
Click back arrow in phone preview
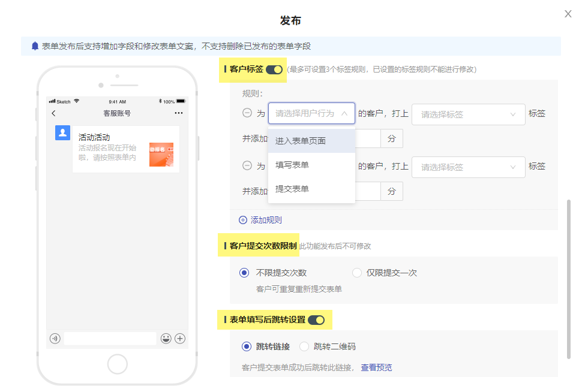tap(53, 113)
